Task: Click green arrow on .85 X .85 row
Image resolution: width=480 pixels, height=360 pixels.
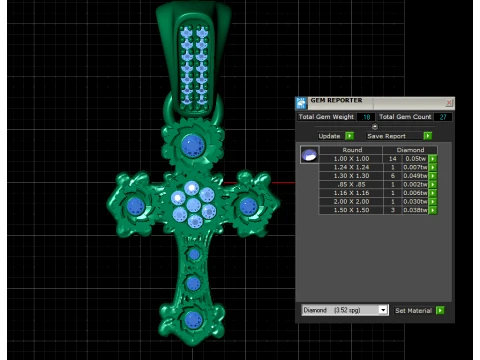Action: tap(433, 184)
